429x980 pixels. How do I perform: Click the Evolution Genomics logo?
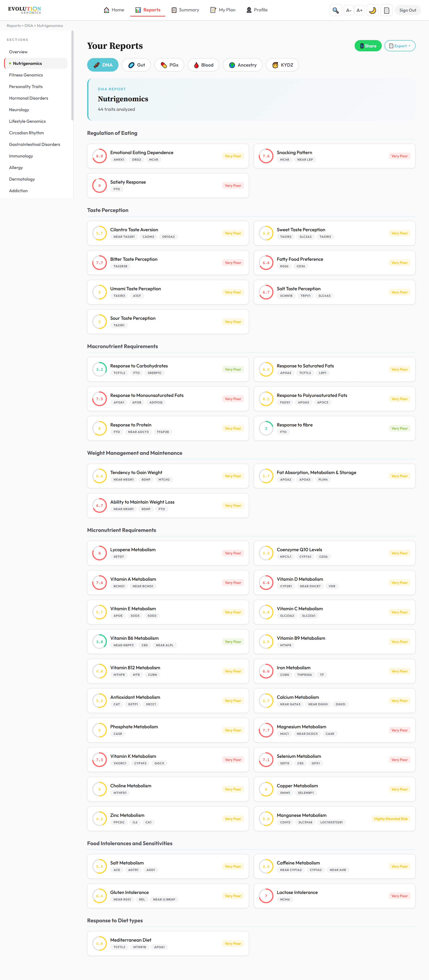tap(25, 10)
